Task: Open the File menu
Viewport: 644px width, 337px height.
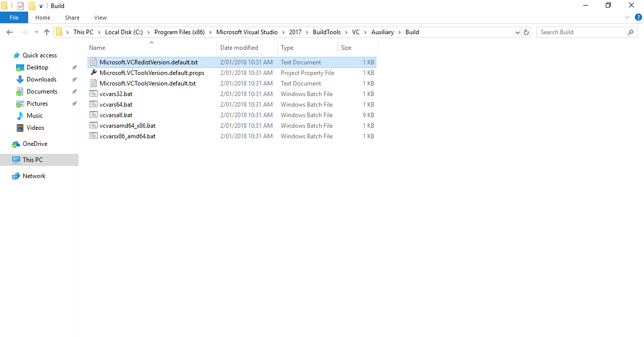Action: click(x=14, y=17)
